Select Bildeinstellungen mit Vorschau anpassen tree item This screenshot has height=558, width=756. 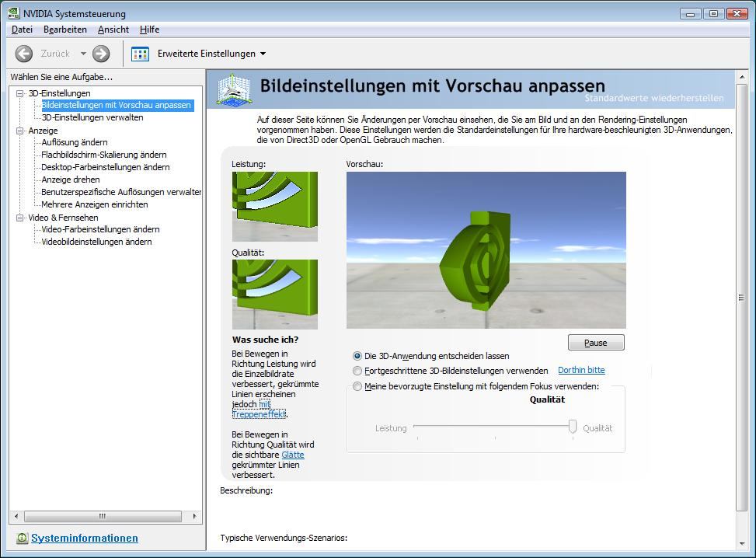point(117,105)
